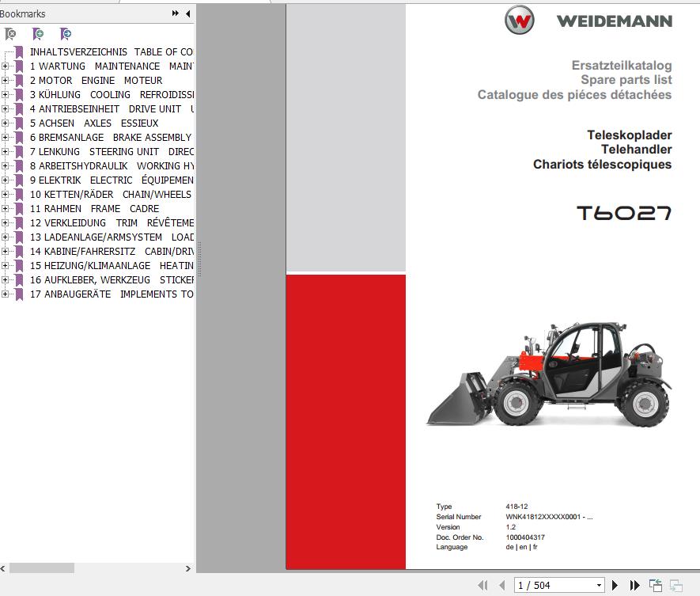The height and width of the screenshot is (596, 700).
Task: Expand the 14 KABINE/FAHRERSITZ bookmark
Action: point(5,252)
